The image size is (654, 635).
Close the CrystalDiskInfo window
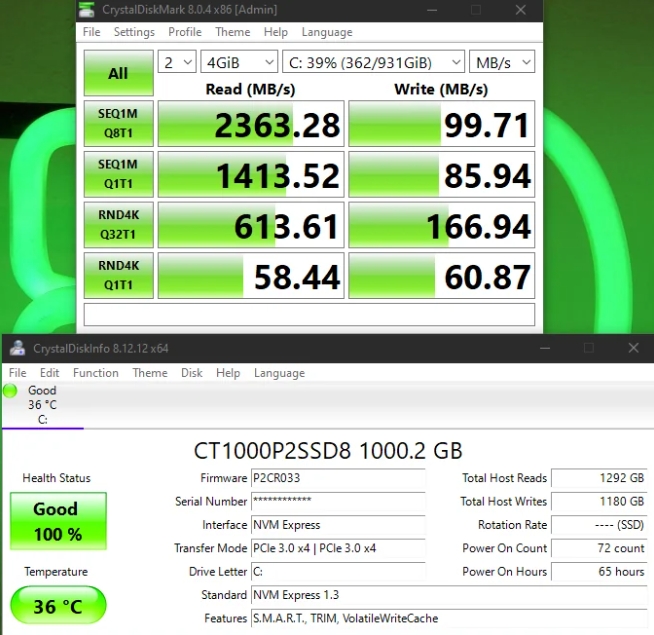(x=632, y=348)
